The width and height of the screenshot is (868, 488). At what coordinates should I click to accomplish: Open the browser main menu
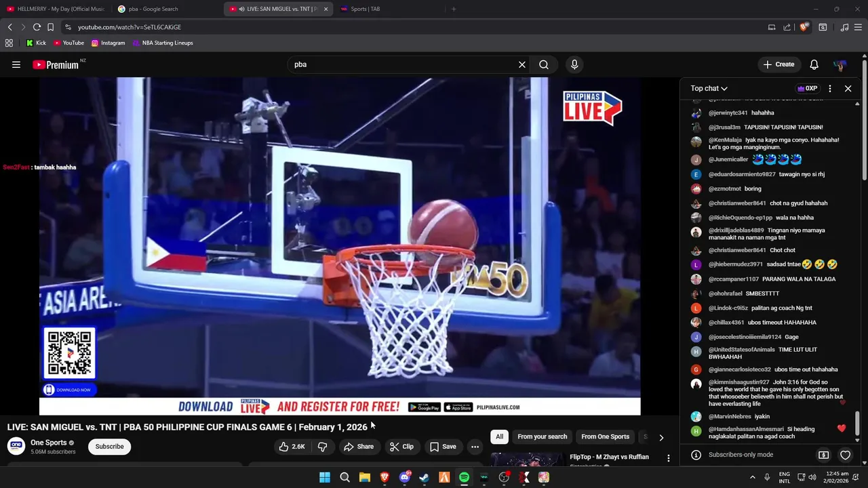(x=859, y=27)
